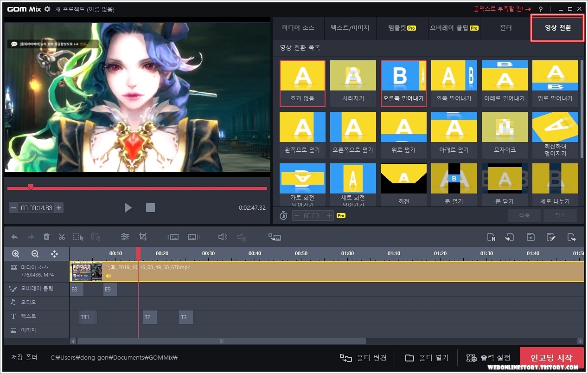The width and height of the screenshot is (588, 374).
Task: Click the 00:00:14.83 time field
Action: (37, 208)
